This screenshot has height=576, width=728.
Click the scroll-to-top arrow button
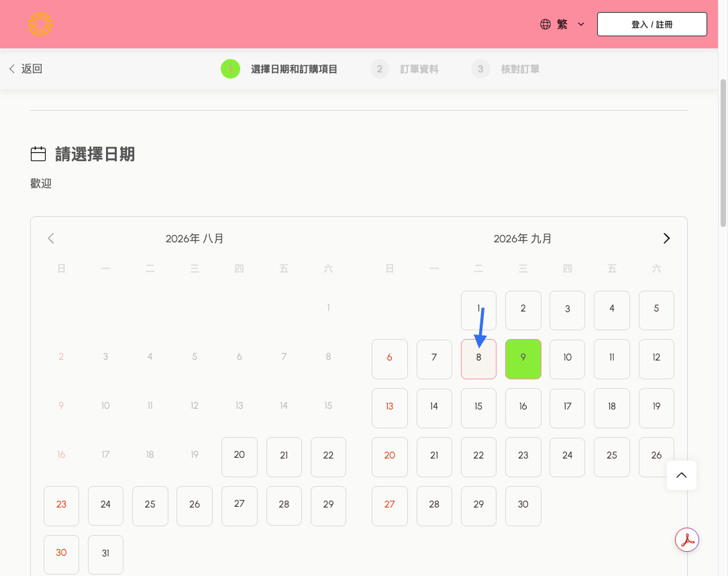682,475
